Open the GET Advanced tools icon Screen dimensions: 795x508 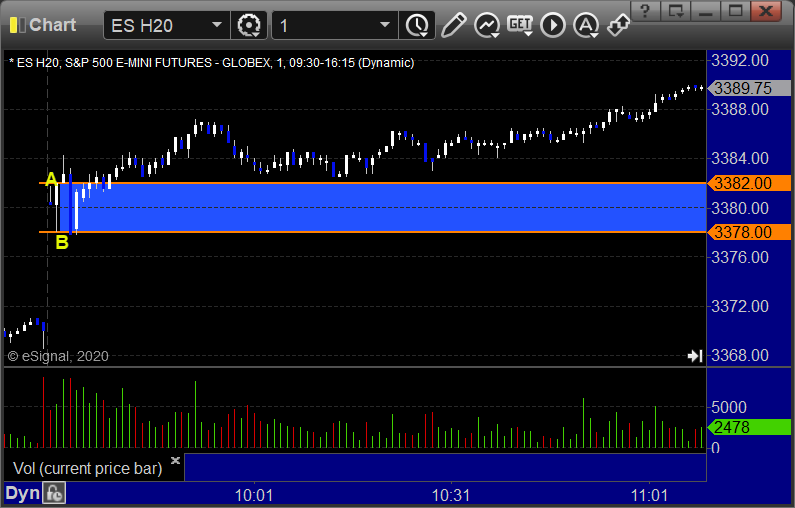pyautogui.click(x=520, y=25)
